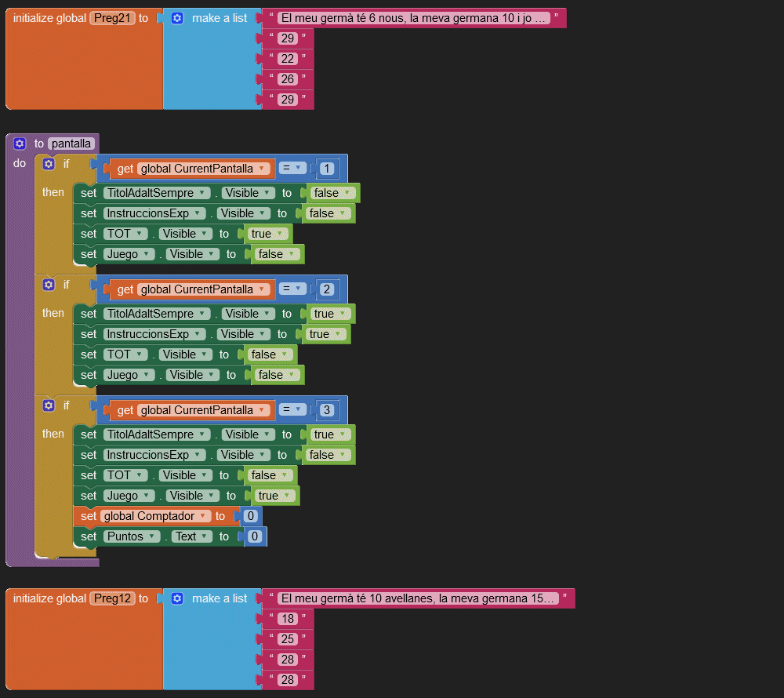Open gear icon on the if block comparing to 2
This screenshot has width=784, height=698.
click(49, 285)
